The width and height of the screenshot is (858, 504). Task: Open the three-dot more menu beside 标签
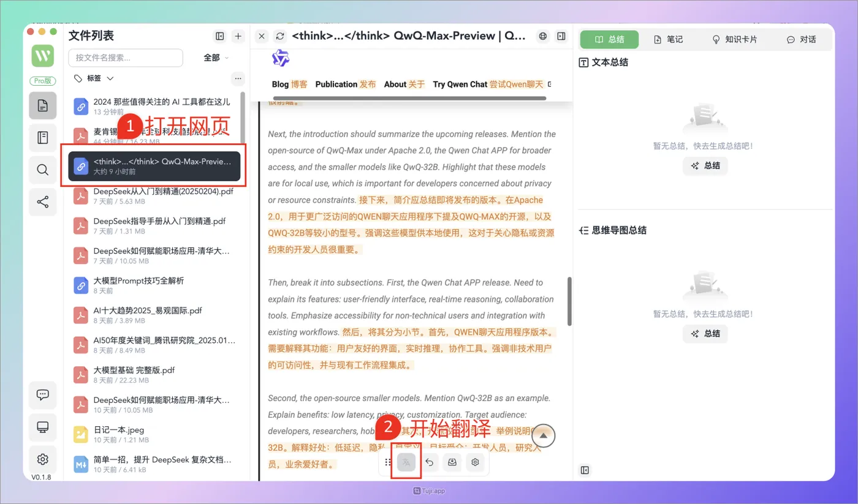coord(238,78)
